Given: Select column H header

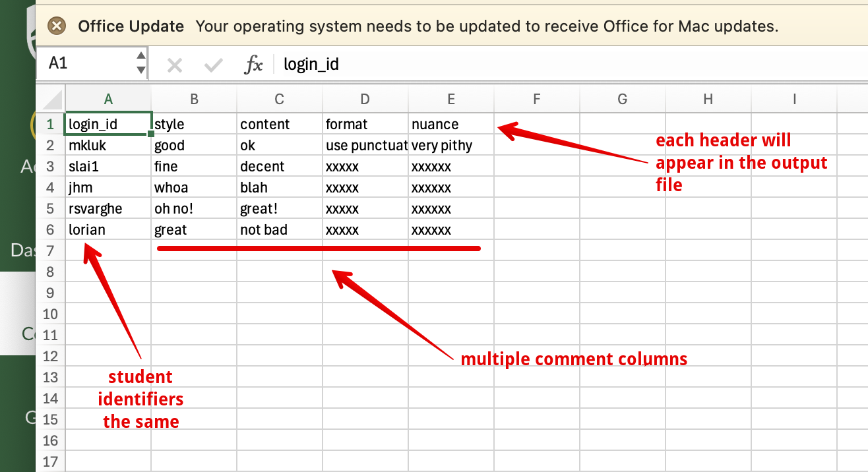Looking at the screenshot, I should click(x=708, y=100).
